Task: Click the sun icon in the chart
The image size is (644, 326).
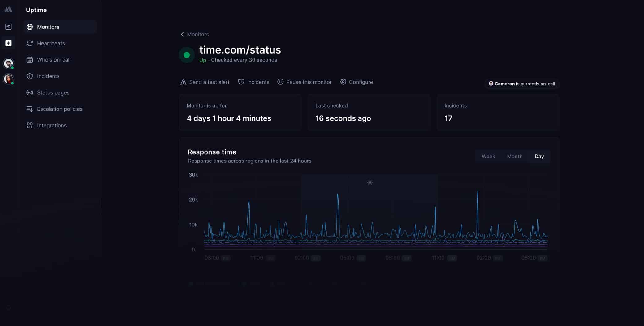Action: 370,182
